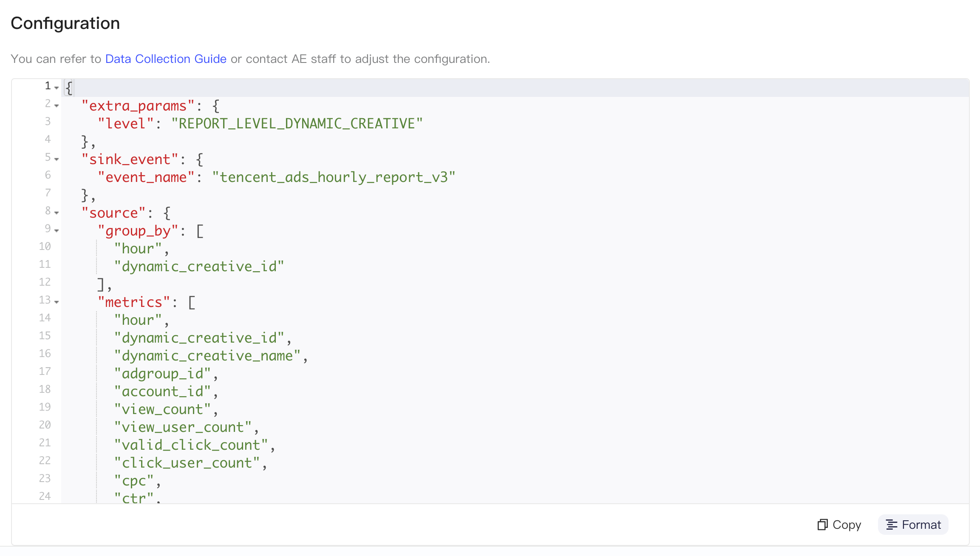Click the Configuration heading

(x=65, y=23)
